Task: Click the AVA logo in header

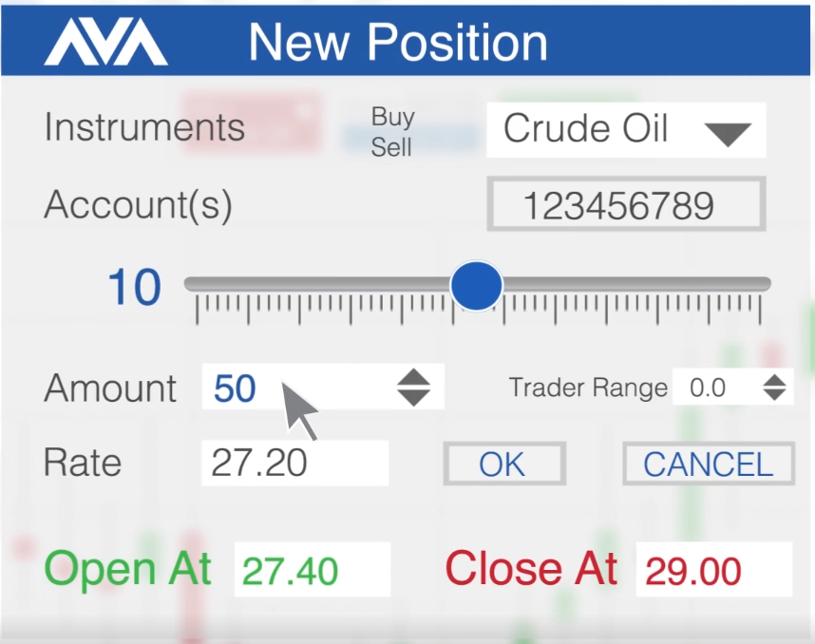Action: point(106,42)
